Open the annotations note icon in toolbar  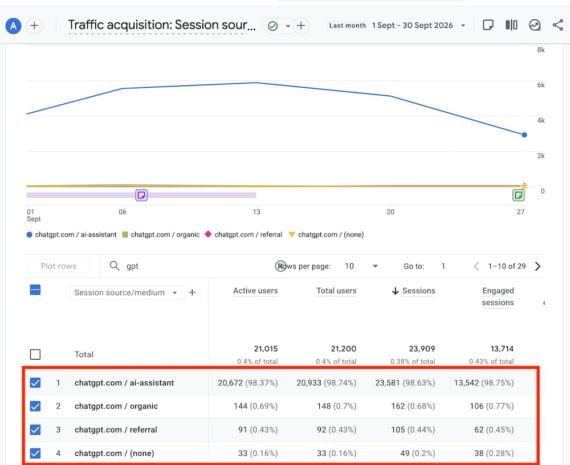click(x=488, y=25)
